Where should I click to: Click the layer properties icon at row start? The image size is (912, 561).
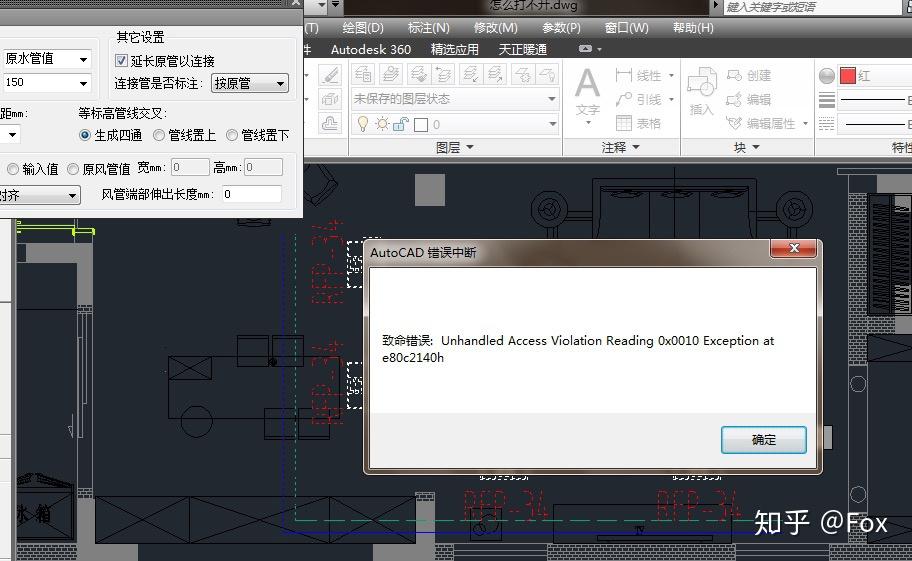click(364, 74)
